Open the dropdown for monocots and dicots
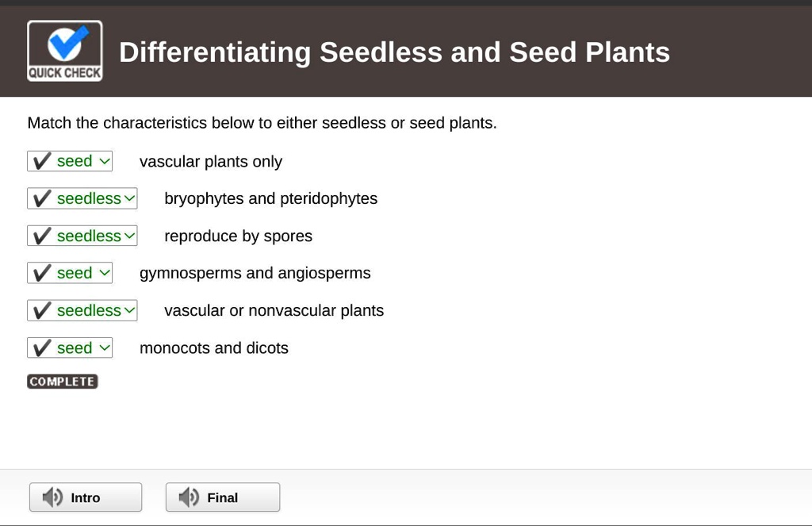This screenshot has width=812, height=526. coord(75,347)
